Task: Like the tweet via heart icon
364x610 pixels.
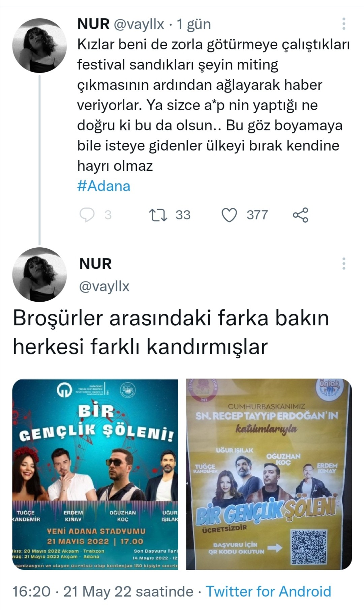Action: click(x=230, y=215)
